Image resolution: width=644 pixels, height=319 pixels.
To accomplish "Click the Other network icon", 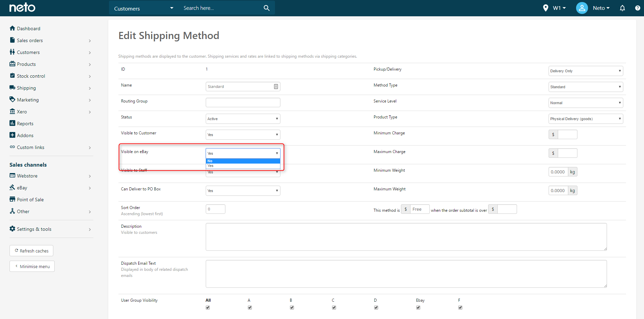I will [x=13, y=211].
